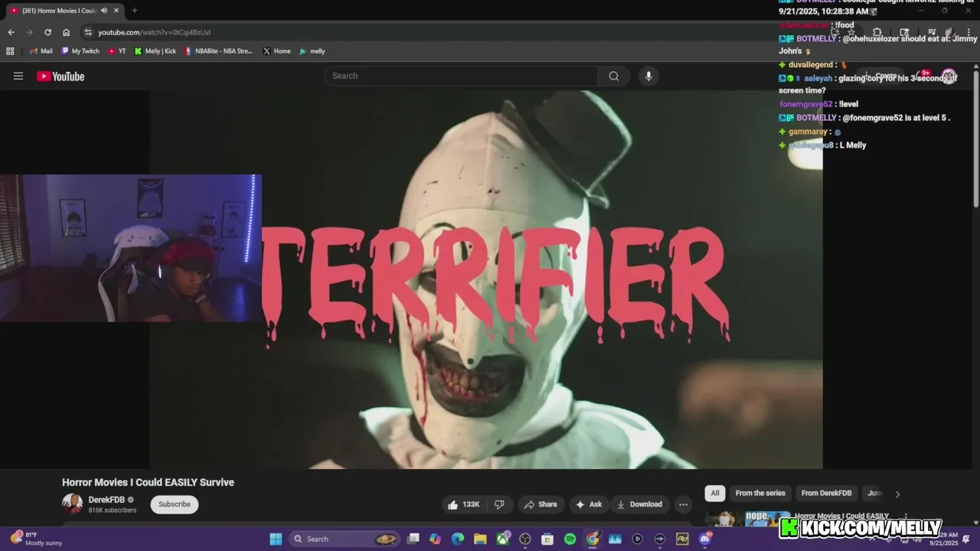The height and width of the screenshot is (551, 980).
Task: Go back using the browser back arrow
Action: (11, 32)
